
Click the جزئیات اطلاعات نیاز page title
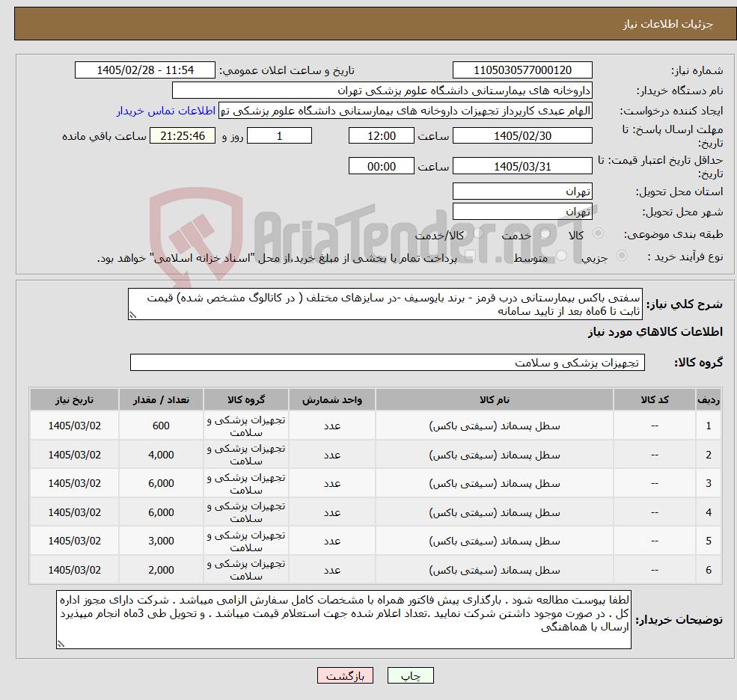668,24
